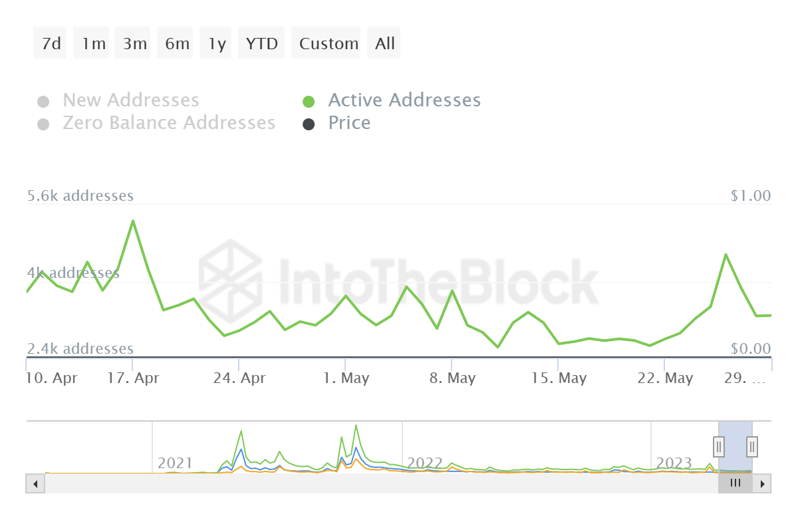The image size is (798, 532).
Task: Click the scrollbar right arrow
Action: [x=762, y=483]
